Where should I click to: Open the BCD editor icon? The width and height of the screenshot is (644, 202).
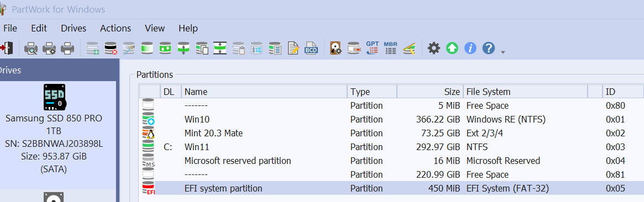311,49
